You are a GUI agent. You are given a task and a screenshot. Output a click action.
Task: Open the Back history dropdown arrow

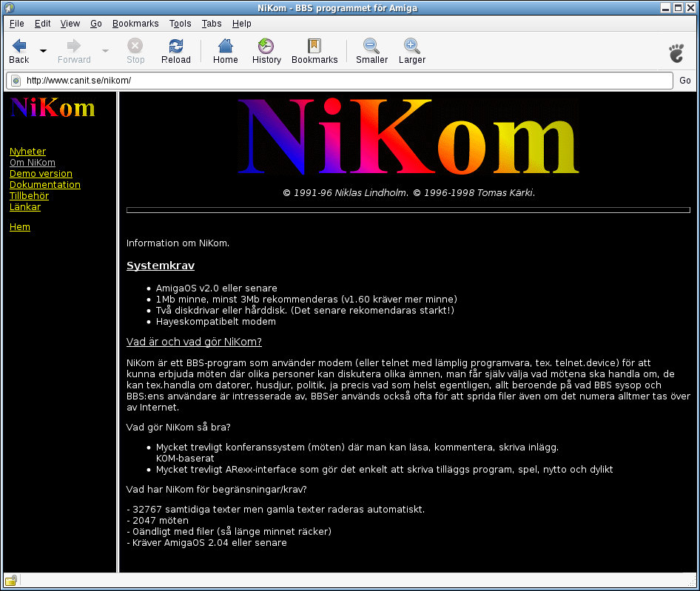[43, 51]
